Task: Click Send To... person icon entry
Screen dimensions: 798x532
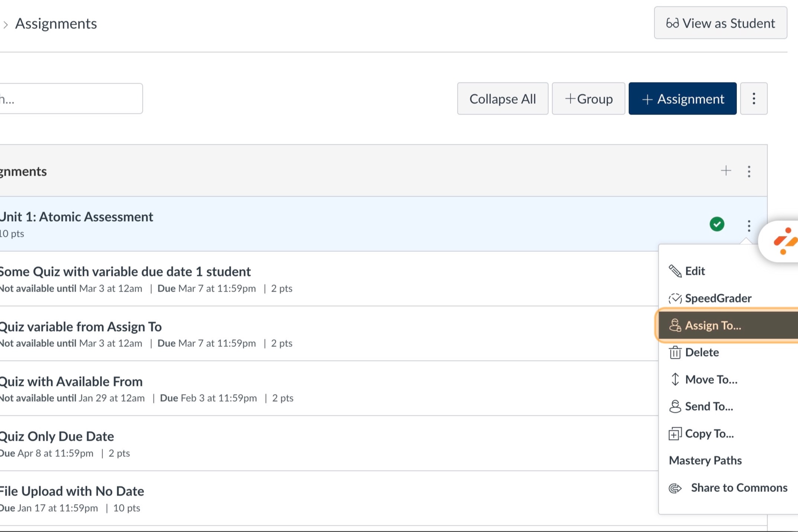Action: 709,406
